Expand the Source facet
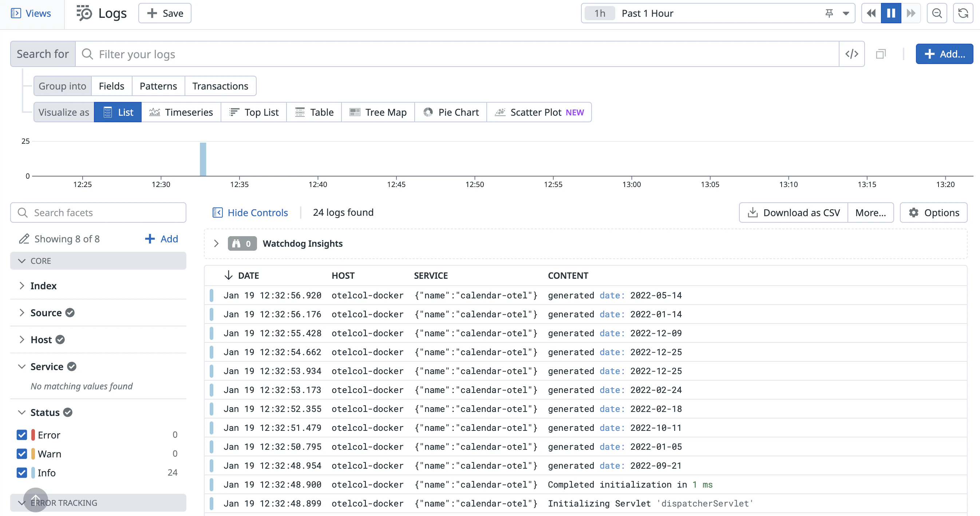This screenshot has height=516, width=980. (x=22, y=313)
